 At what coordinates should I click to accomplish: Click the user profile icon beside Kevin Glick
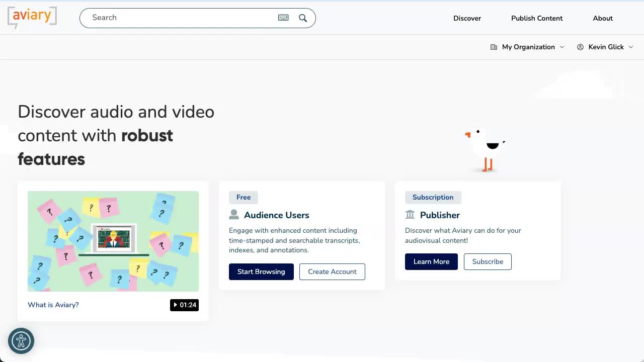pyautogui.click(x=580, y=47)
